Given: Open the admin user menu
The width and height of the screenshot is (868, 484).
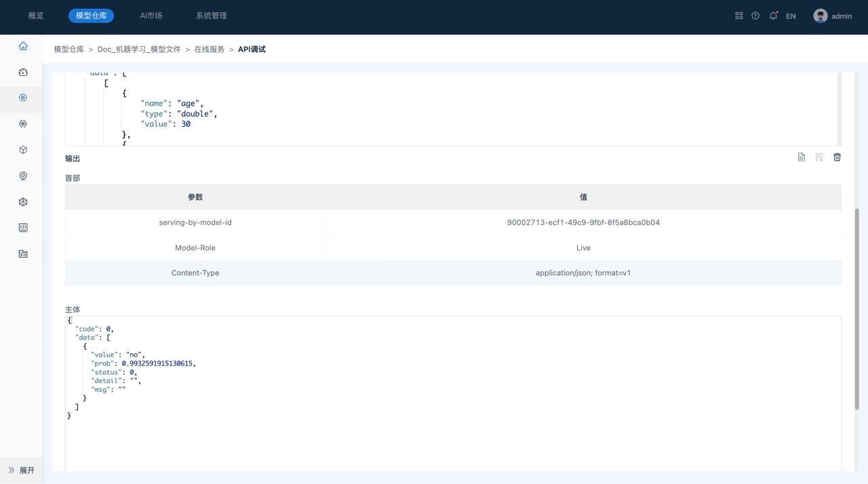Looking at the screenshot, I should pyautogui.click(x=833, y=16).
